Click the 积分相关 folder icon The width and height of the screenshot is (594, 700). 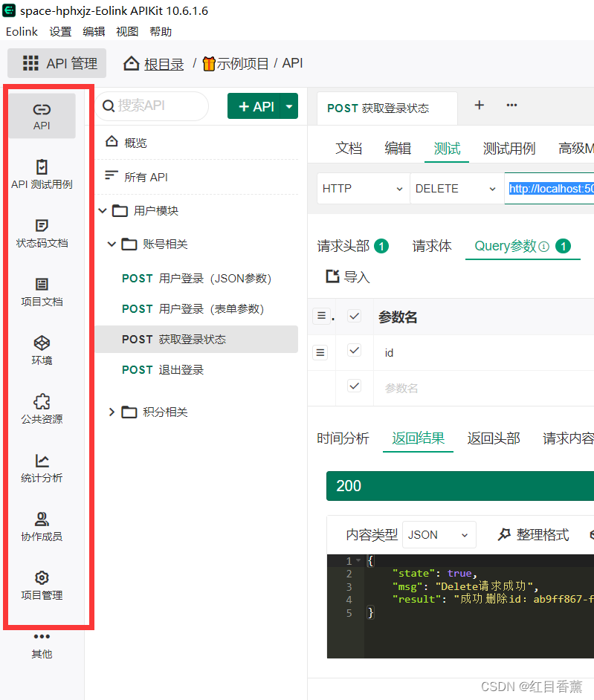pos(129,412)
